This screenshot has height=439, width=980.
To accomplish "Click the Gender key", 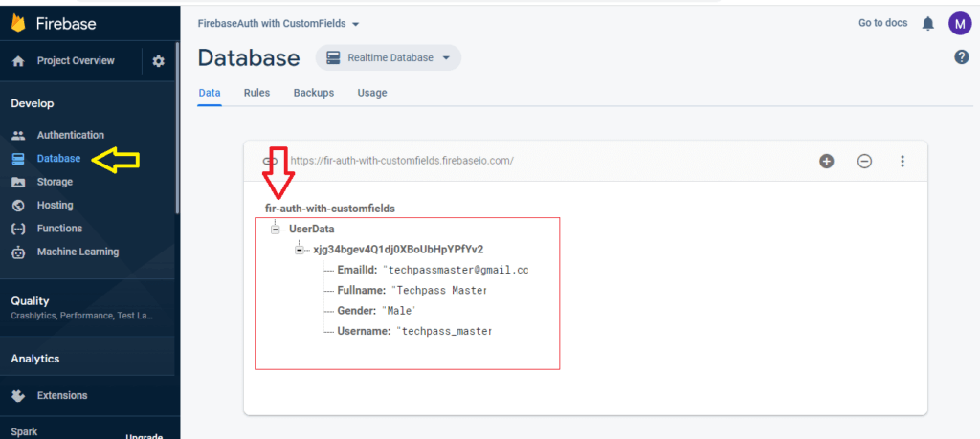I will (x=356, y=310).
